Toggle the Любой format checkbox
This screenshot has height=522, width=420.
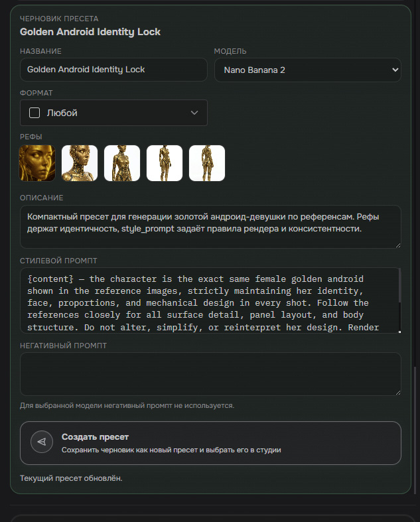(x=35, y=113)
